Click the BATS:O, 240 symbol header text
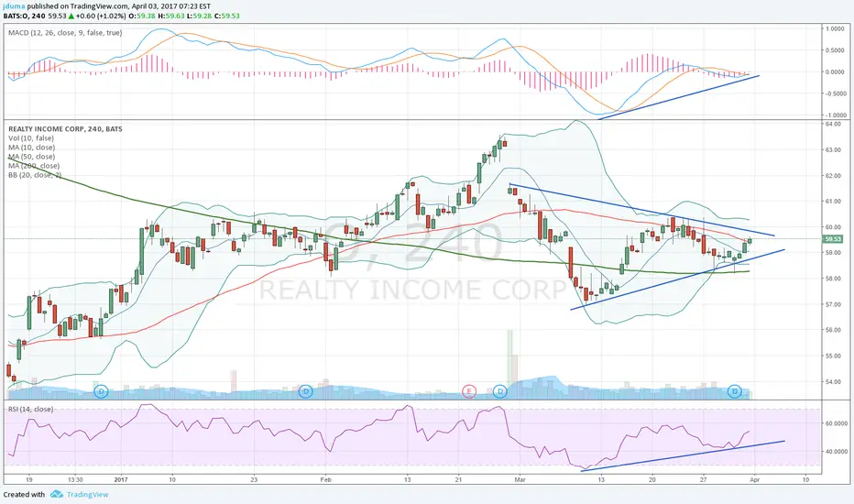 (25, 16)
